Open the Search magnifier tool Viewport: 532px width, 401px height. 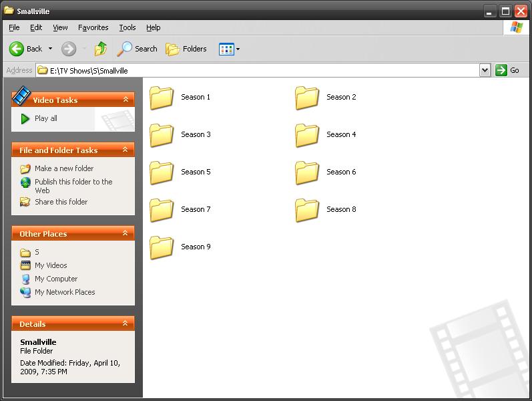coord(137,49)
